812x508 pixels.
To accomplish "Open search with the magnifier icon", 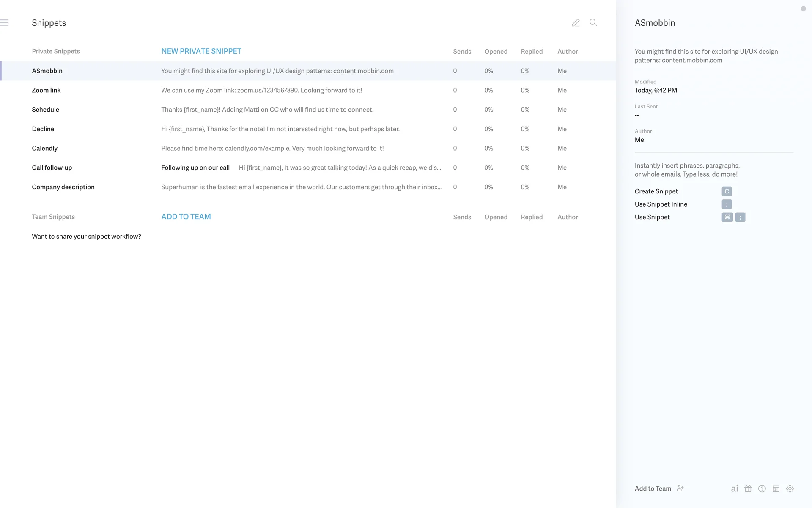I will point(593,23).
